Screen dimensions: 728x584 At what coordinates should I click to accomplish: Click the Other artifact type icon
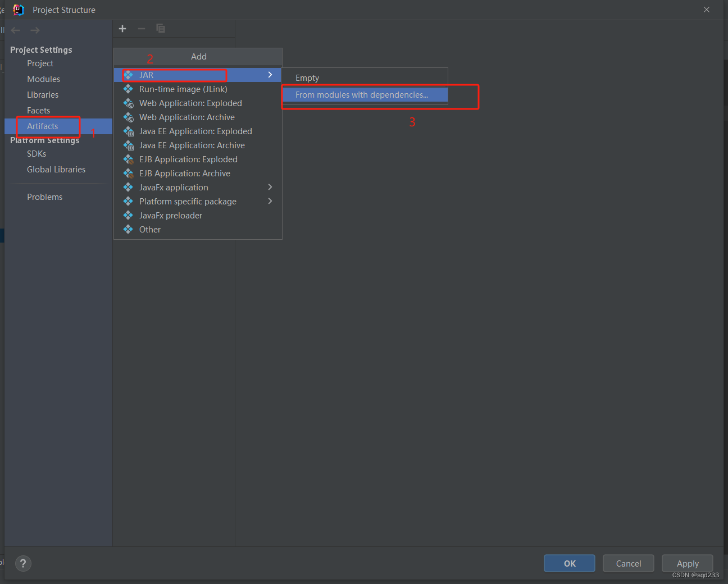[129, 229]
